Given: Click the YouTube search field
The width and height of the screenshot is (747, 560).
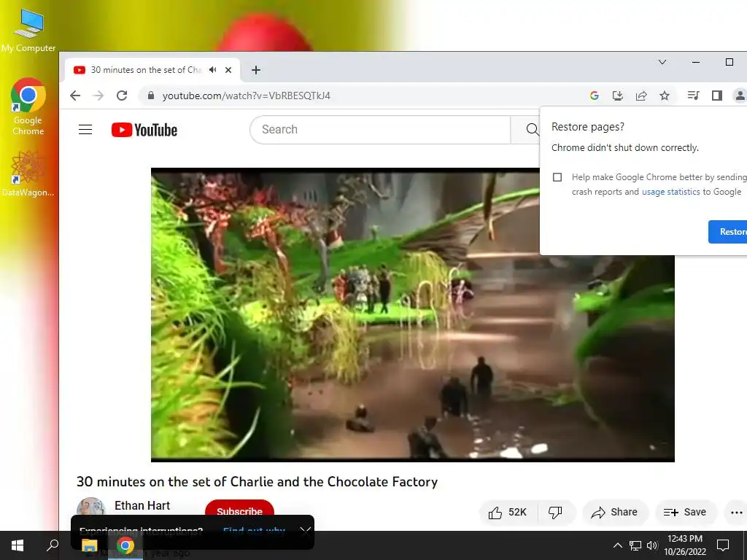Looking at the screenshot, I should point(380,130).
